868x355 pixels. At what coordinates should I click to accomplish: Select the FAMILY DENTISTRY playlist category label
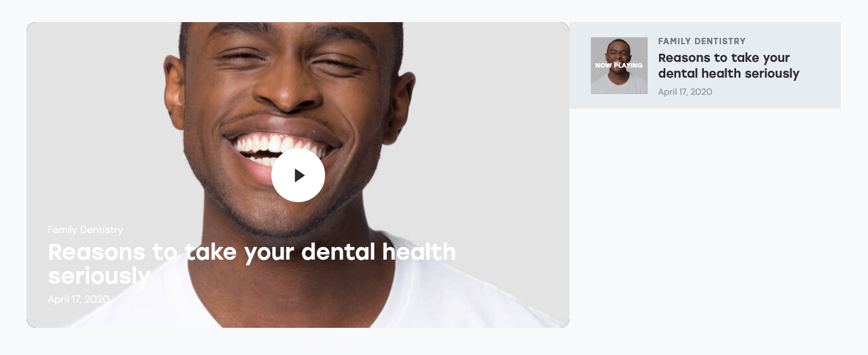[x=702, y=41]
